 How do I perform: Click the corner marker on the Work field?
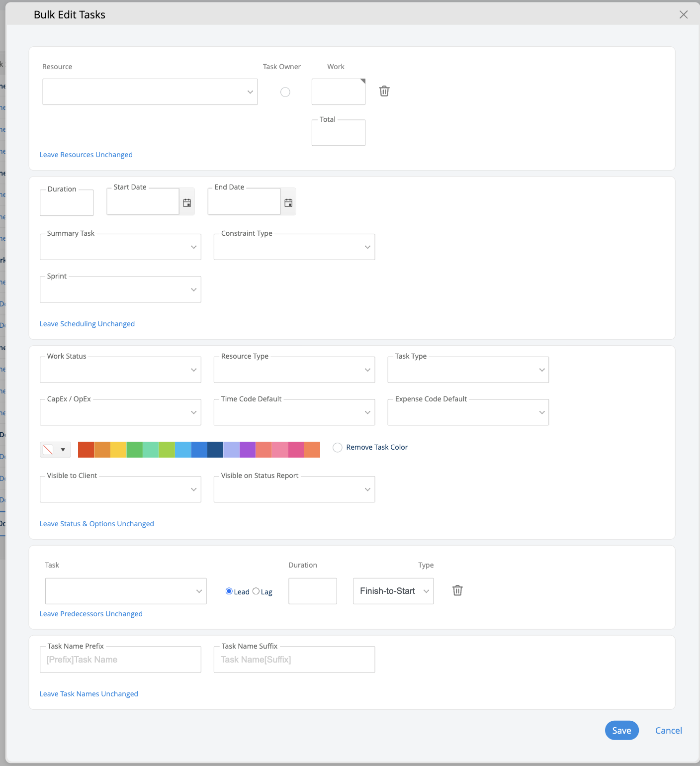pos(362,81)
